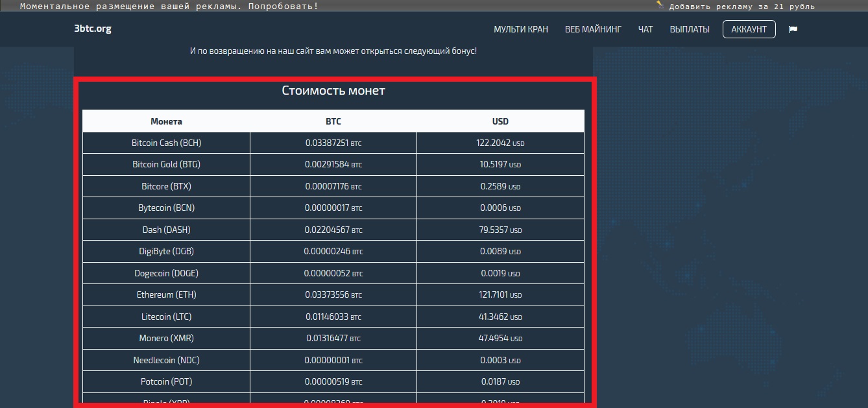Screen dimensions: 868x408
Task: Click USD value 10.5197
Action: click(x=500, y=165)
